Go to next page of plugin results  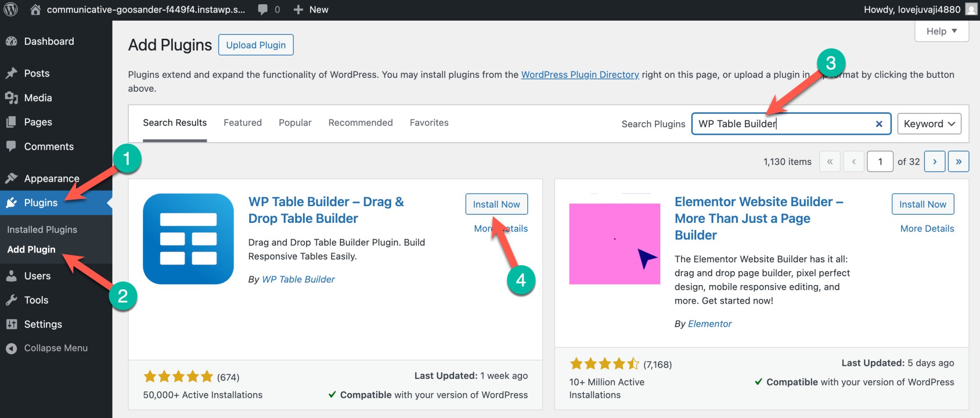click(934, 162)
